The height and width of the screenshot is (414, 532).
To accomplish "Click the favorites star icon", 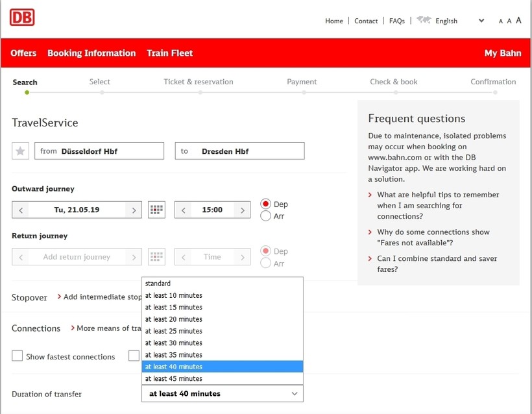I will [x=20, y=151].
